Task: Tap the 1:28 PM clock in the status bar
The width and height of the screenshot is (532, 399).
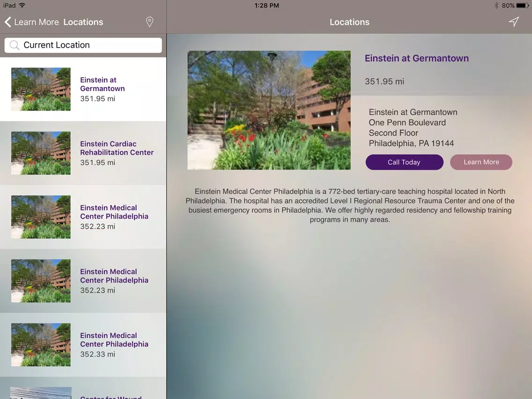Action: (266, 6)
